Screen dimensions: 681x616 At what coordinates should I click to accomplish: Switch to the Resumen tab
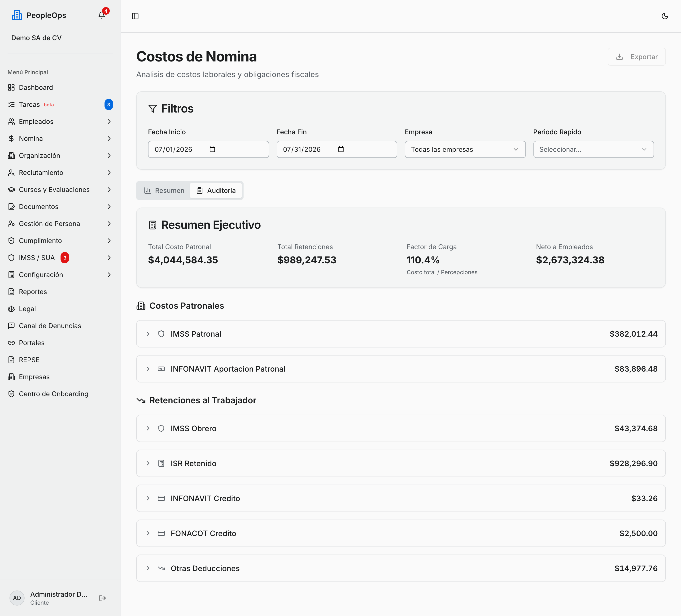(164, 191)
